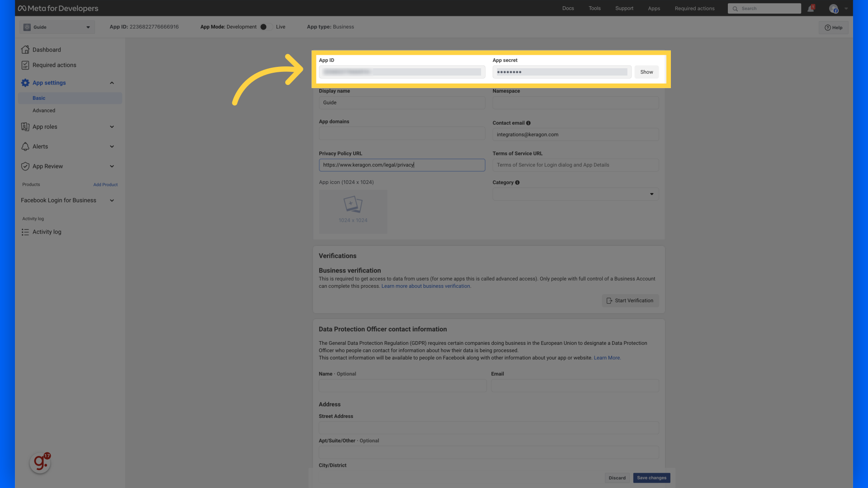Select the Basic settings page
This screenshot has width=868, height=488.
pyautogui.click(x=70, y=98)
